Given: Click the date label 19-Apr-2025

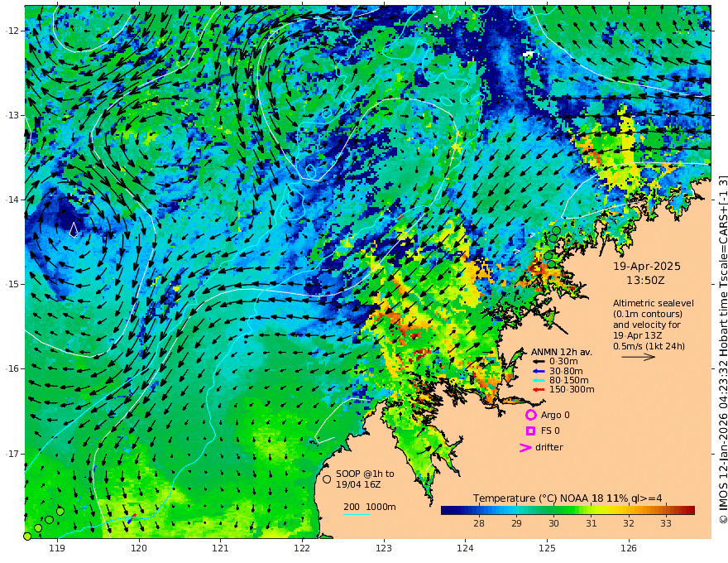Looking at the screenshot, I should [x=647, y=267].
